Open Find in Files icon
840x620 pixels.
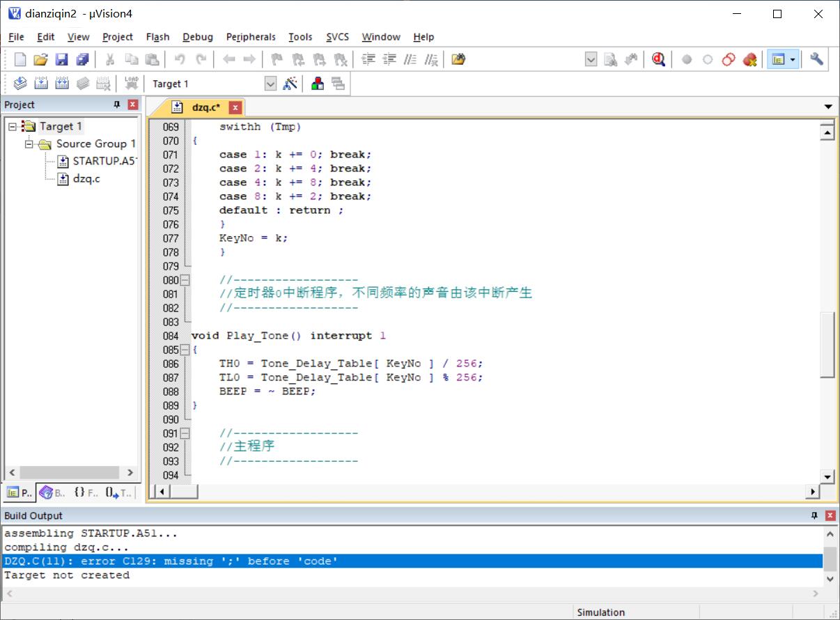coord(458,59)
